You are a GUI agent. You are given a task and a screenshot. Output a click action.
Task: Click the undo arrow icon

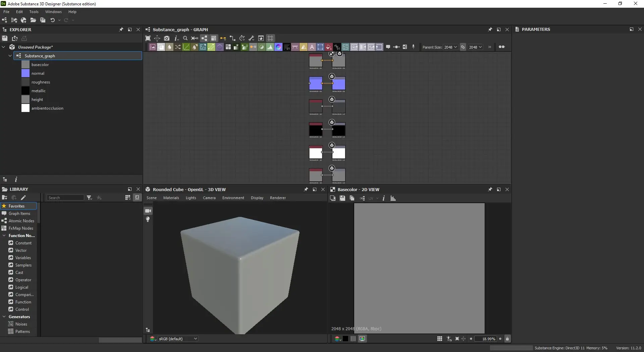(52, 20)
